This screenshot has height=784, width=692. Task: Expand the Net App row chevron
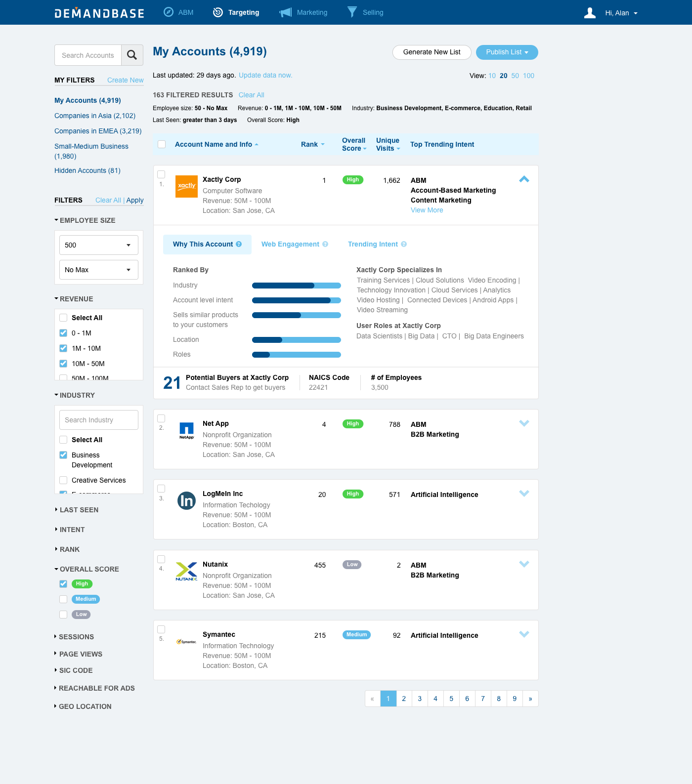click(x=524, y=423)
